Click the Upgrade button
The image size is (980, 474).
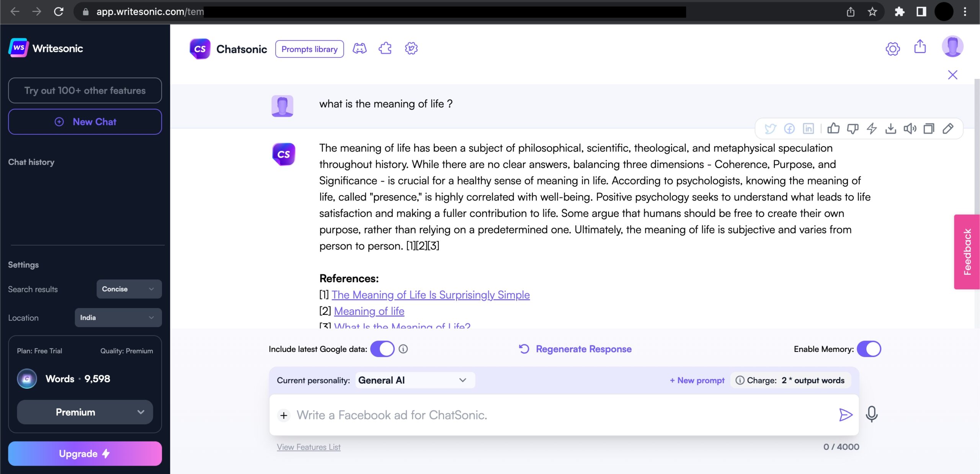85,453
